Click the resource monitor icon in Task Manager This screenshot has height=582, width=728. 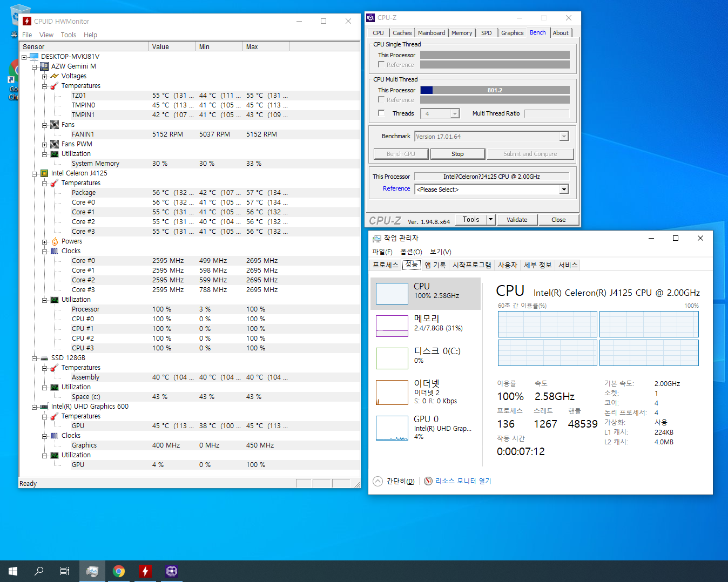pyautogui.click(x=428, y=481)
